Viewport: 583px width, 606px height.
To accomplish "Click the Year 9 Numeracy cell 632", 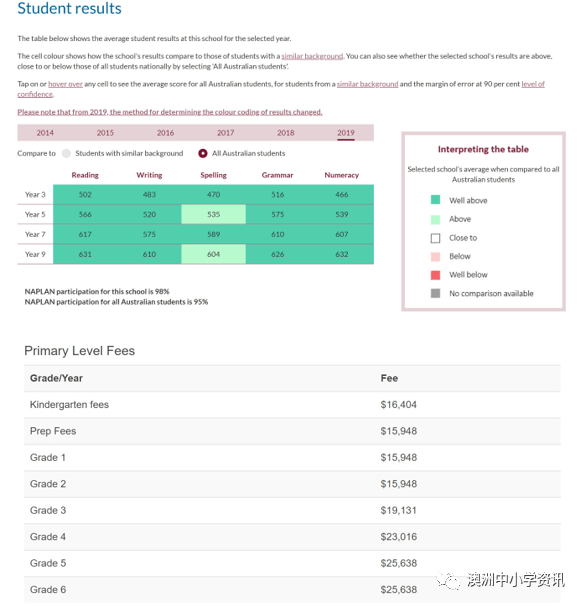I will pos(342,254).
